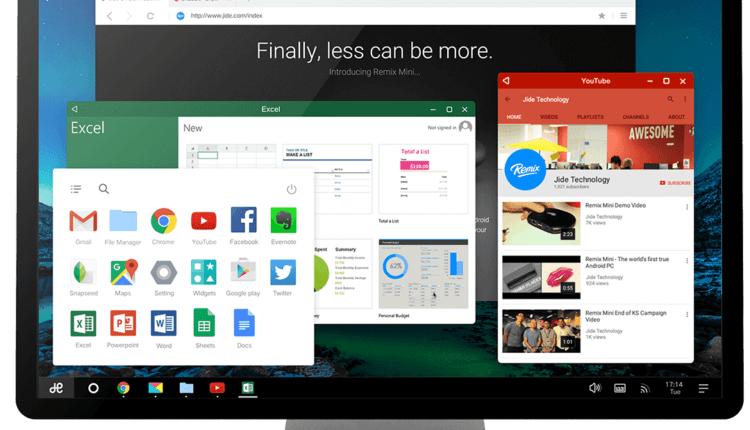This screenshot has width=750, height=430.
Task: Launch Chrome from the app launcher grid
Action: tap(163, 221)
